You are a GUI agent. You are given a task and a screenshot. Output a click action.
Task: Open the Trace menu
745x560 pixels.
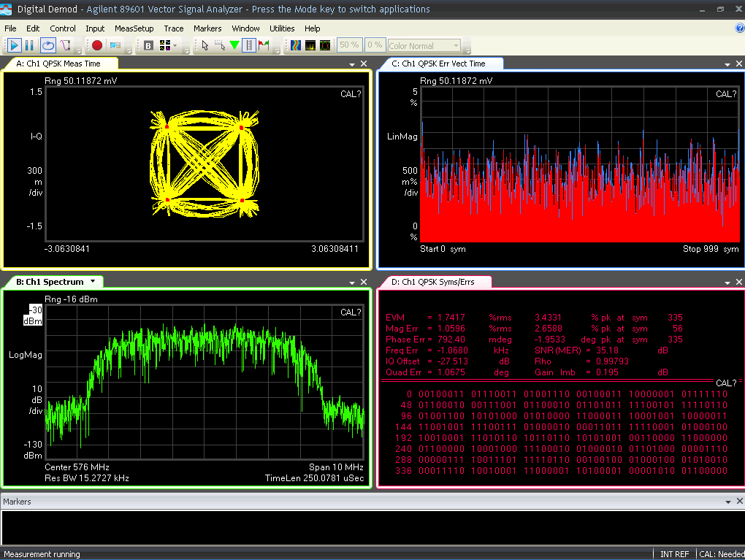pos(173,28)
